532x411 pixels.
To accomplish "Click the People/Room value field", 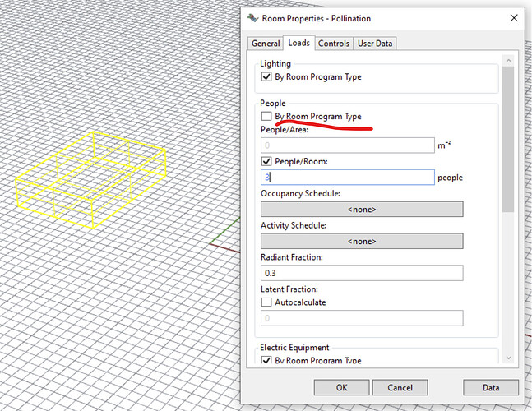I will (x=347, y=178).
